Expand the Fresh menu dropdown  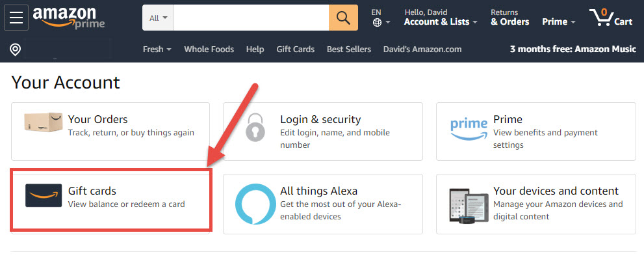[x=157, y=49]
